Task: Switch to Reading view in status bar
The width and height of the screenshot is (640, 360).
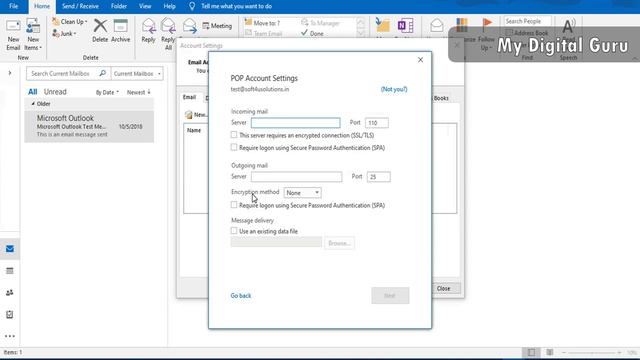Action: coord(550,352)
